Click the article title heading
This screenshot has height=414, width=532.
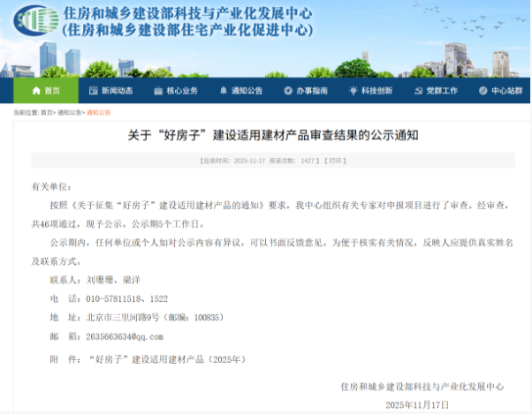coord(266,137)
